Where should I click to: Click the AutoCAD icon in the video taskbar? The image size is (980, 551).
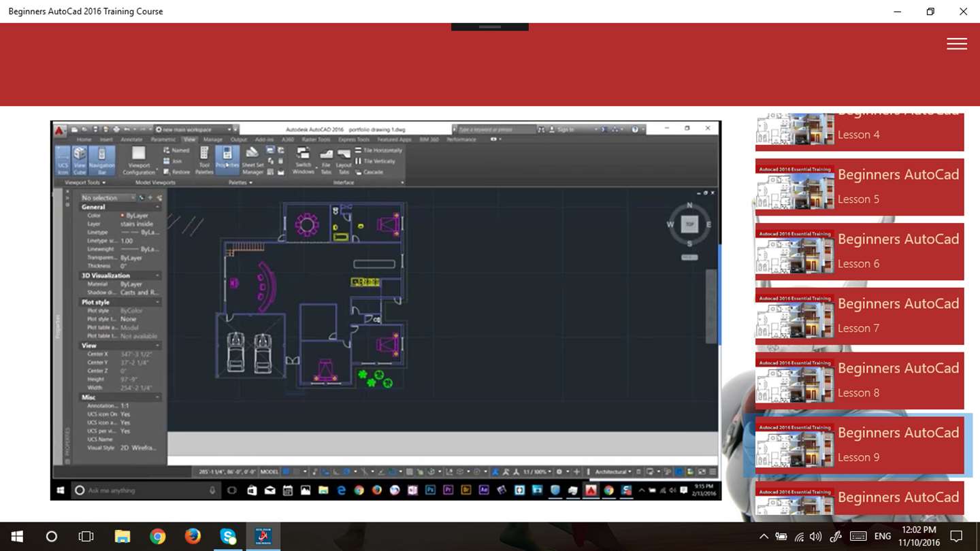[591, 490]
